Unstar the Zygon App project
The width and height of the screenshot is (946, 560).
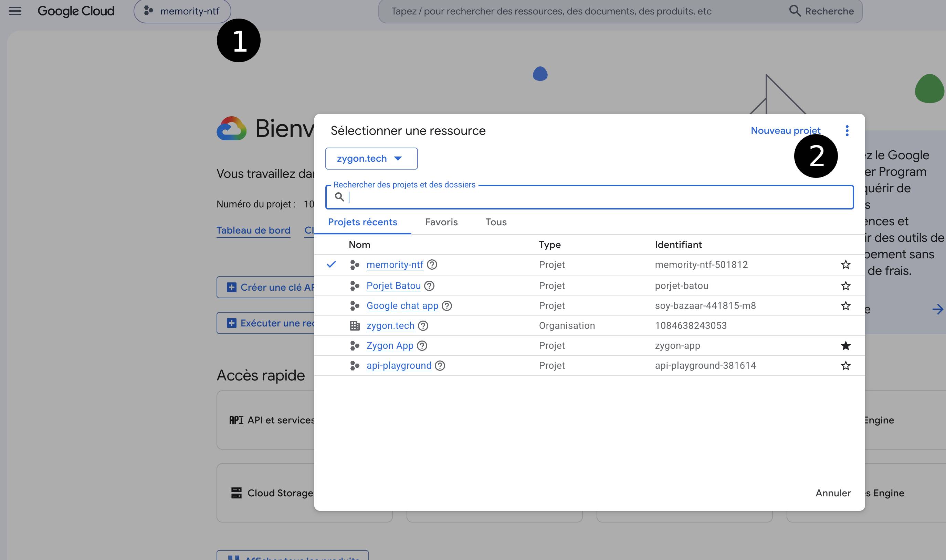[x=845, y=346]
